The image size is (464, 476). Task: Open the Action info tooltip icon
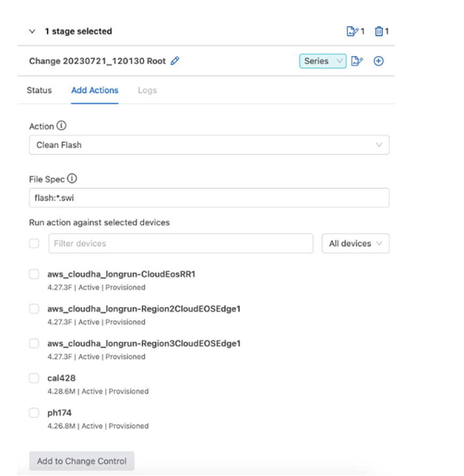[61, 126]
